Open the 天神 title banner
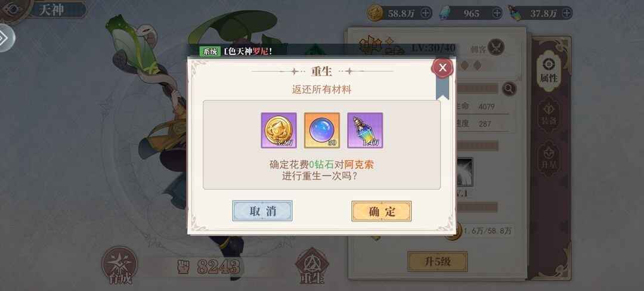The image size is (644, 291). pyautogui.click(x=53, y=10)
